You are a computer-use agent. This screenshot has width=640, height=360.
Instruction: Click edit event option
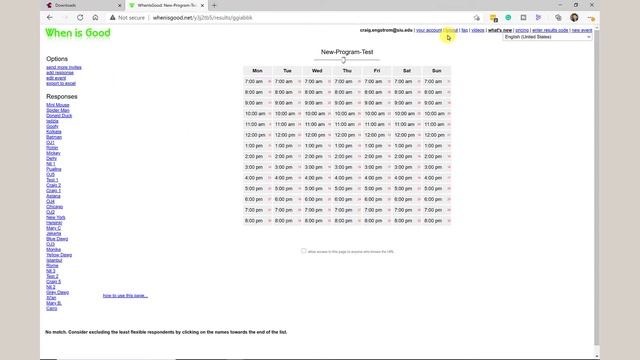pyautogui.click(x=56, y=78)
